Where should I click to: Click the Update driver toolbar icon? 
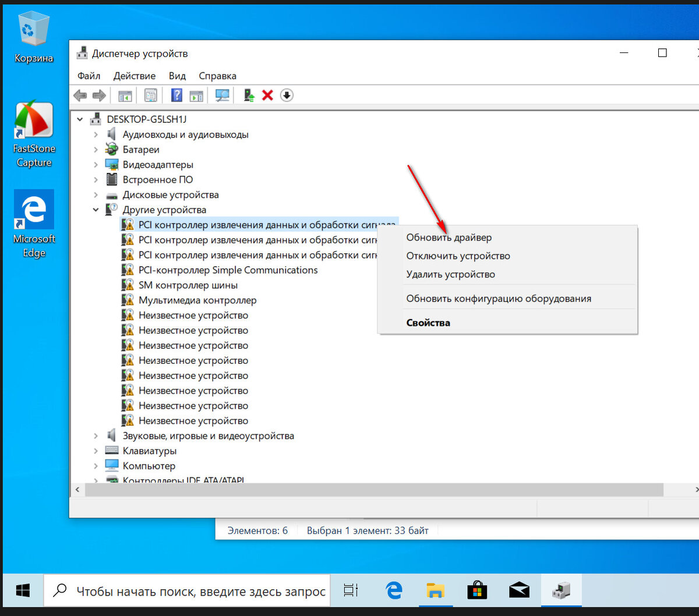coord(249,95)
